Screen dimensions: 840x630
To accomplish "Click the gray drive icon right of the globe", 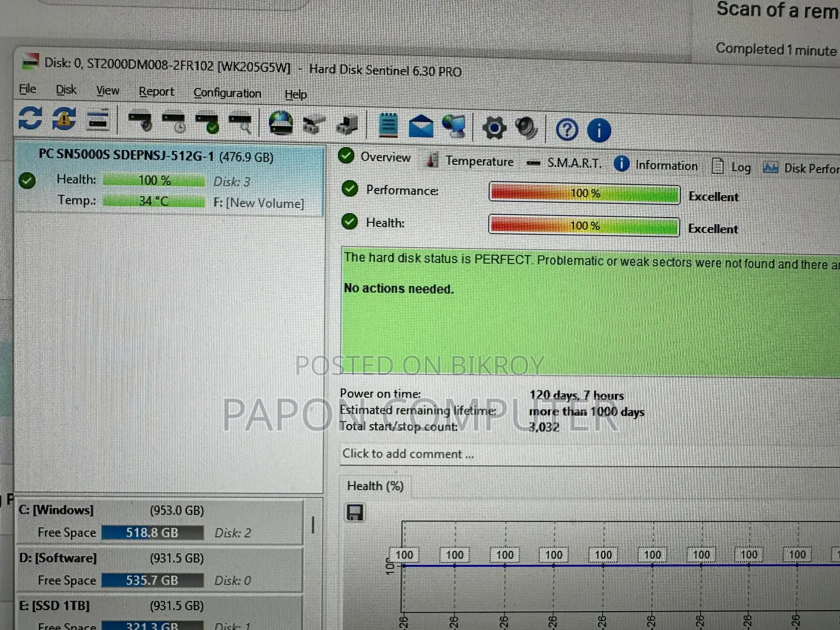I will tap(314, 125).
